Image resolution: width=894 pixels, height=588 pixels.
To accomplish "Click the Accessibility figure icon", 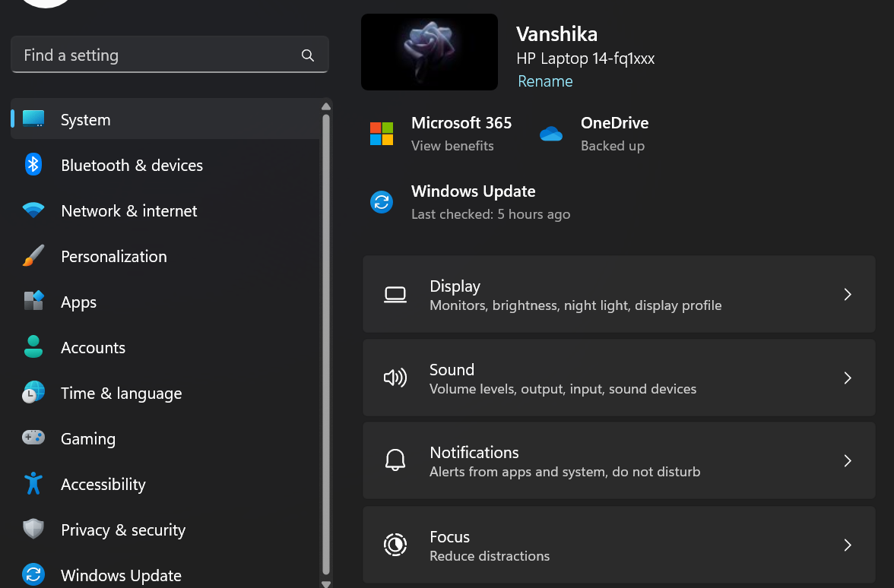I will pos(33,484).
